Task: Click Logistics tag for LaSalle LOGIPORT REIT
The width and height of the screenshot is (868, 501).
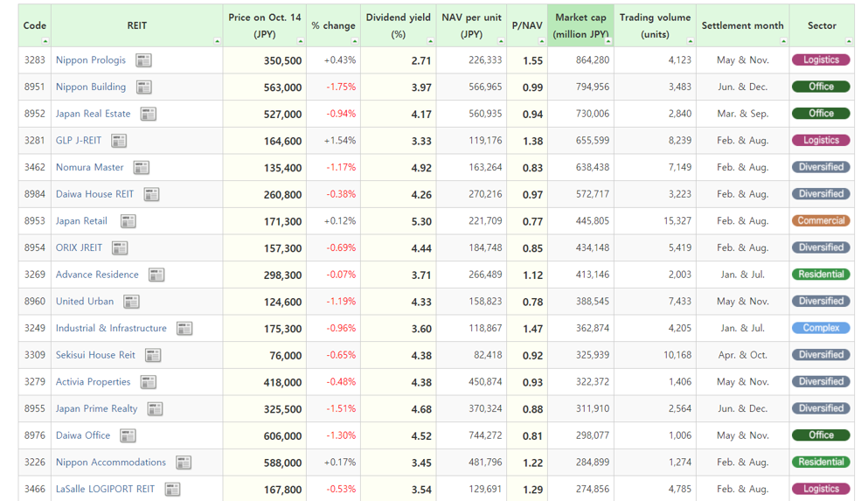Action: [x=821, y=489]
